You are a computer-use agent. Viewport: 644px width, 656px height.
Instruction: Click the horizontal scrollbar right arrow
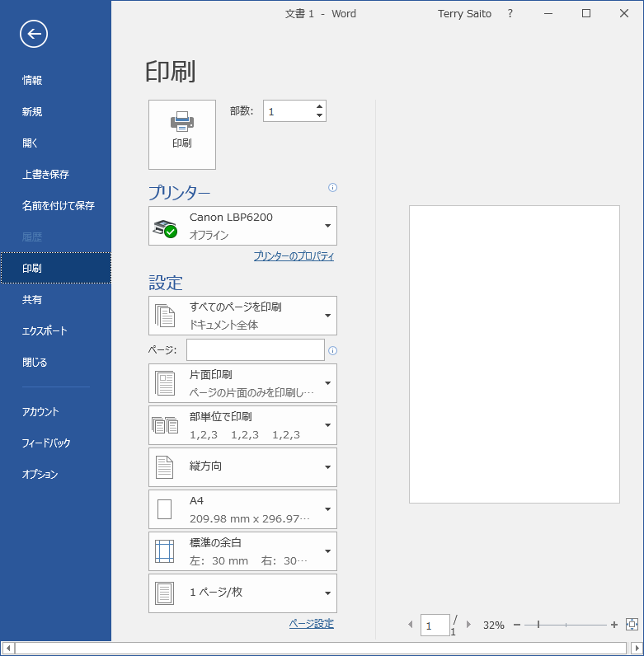[x=636, y=649]
